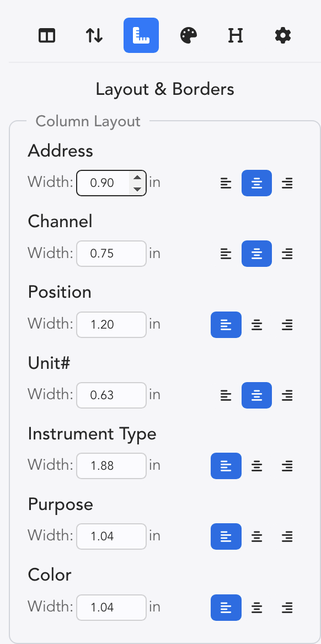Click the Channel width input field

[111, 254]
